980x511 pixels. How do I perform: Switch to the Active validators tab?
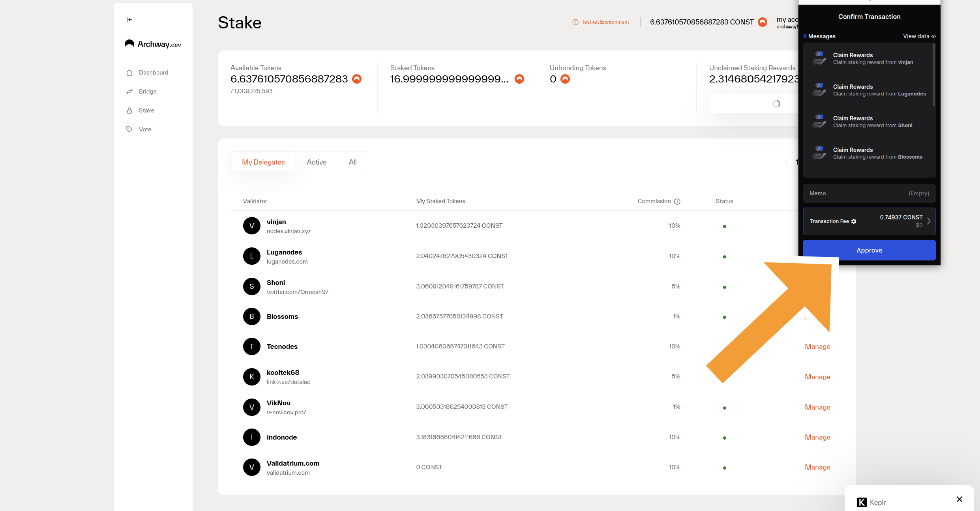pyautogui.click(x=316, y=162)
